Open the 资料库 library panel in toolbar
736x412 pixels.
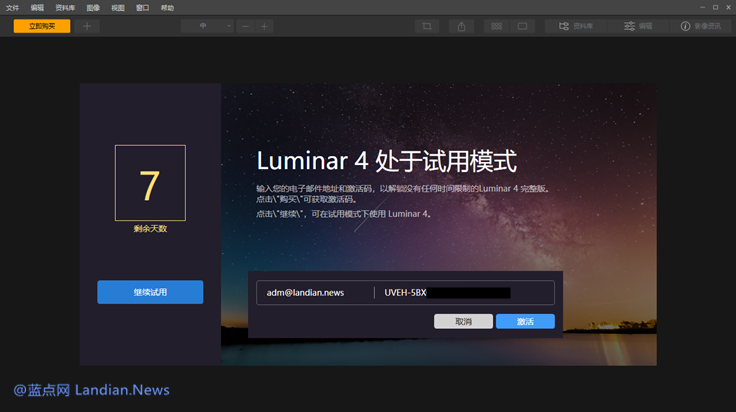[576, 26]
